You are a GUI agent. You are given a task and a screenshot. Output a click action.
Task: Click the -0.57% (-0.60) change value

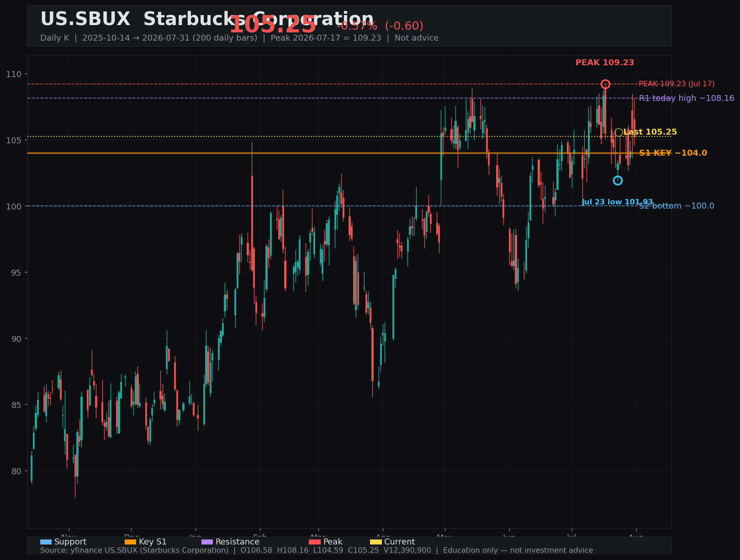pos(380,26)
